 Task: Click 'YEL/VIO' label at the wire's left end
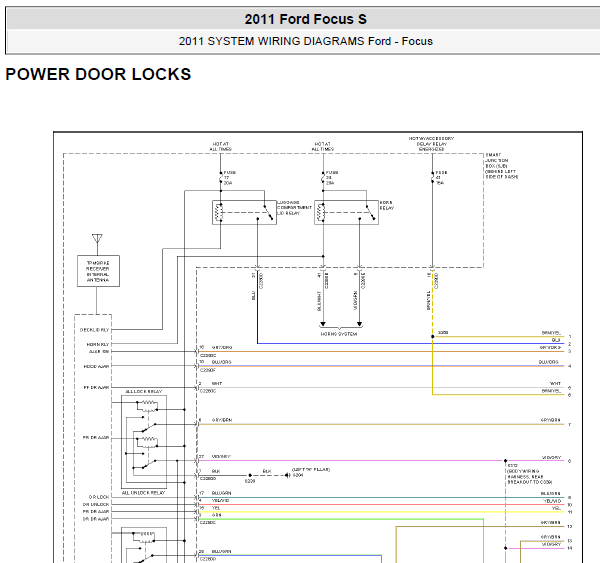(221, 500)
